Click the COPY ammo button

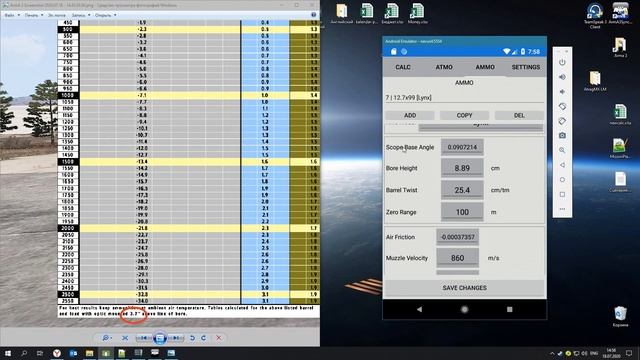(x=464, y=116)
